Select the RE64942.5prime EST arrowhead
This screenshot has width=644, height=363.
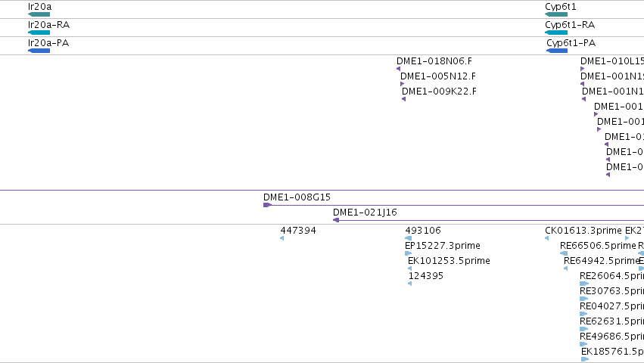click(x=565, y=268)
